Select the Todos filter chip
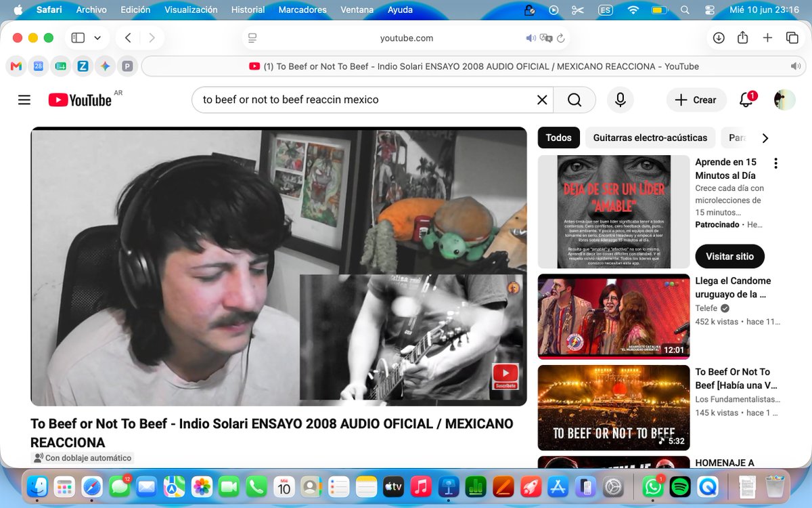The width and height of the screenshot is (812, 508). (559, 137)
